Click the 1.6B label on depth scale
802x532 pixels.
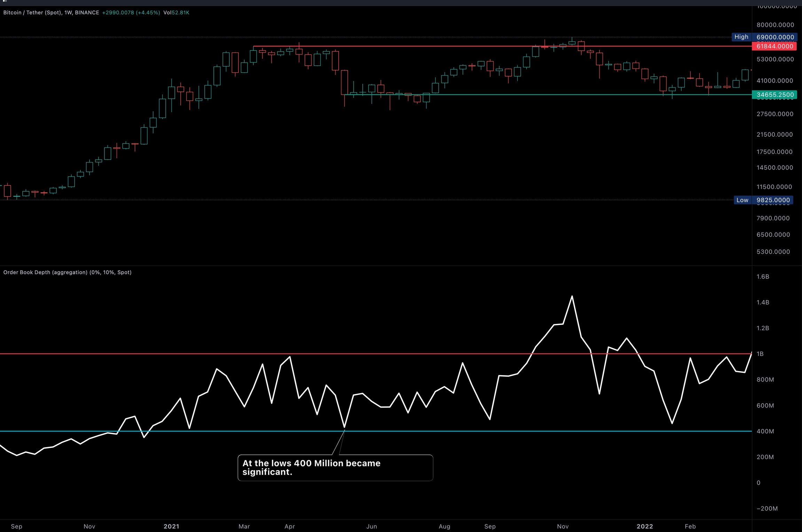click(763, 277)
